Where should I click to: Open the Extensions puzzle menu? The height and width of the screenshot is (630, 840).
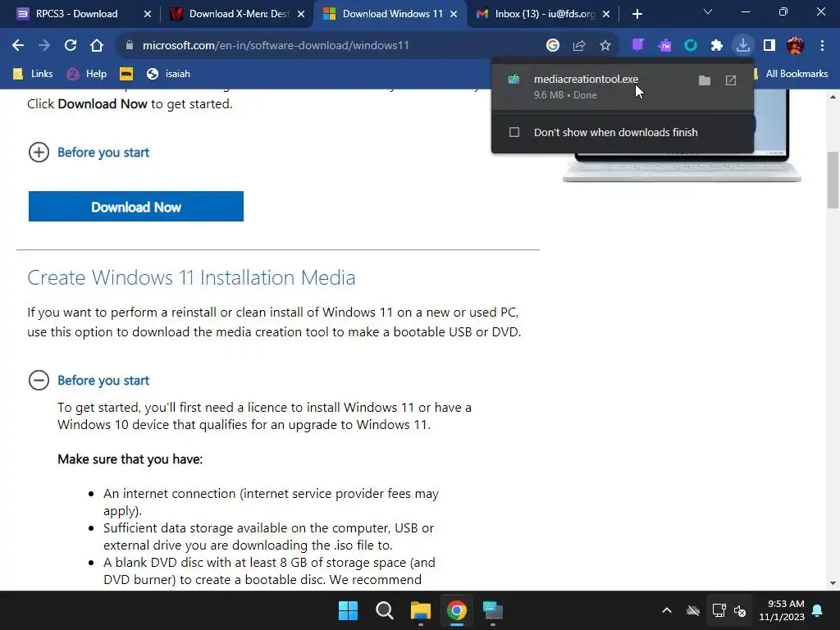pyautogui.click(x=717, y=46)
